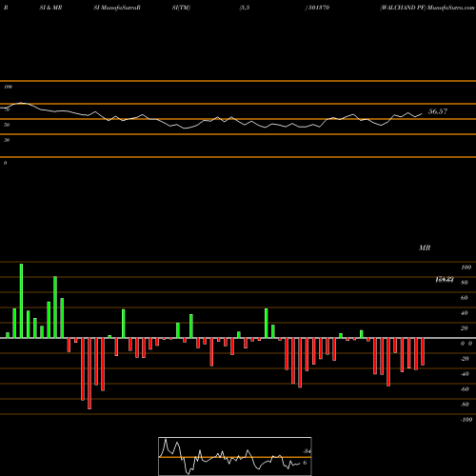
Task: Click the MunafaSutra.com watermark text at top right
Action: coord(450,8)
